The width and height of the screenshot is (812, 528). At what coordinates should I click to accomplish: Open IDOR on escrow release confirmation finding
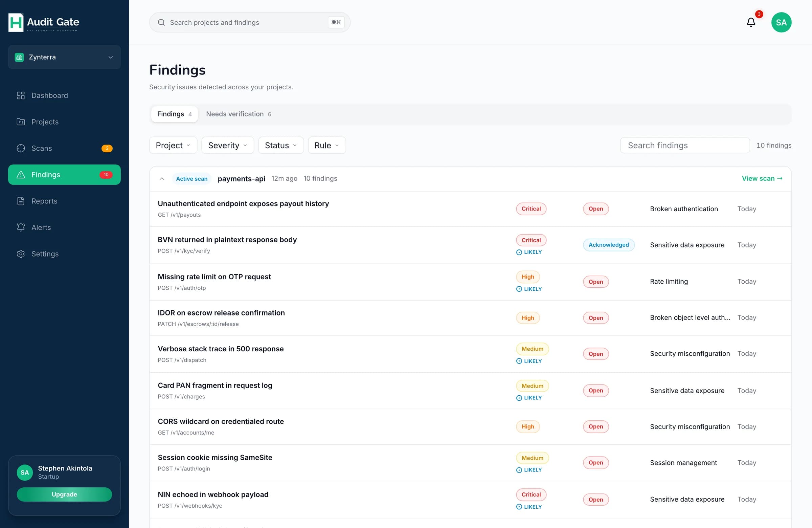[470, 318]
